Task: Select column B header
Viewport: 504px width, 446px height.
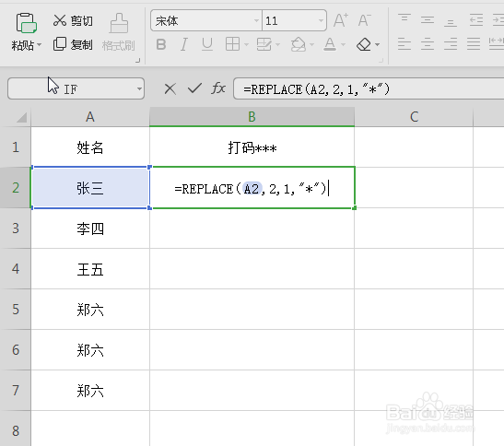Action: pos(252,117)
